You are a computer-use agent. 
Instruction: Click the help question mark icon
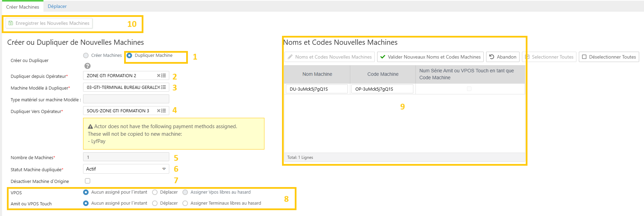click(88, 66)
